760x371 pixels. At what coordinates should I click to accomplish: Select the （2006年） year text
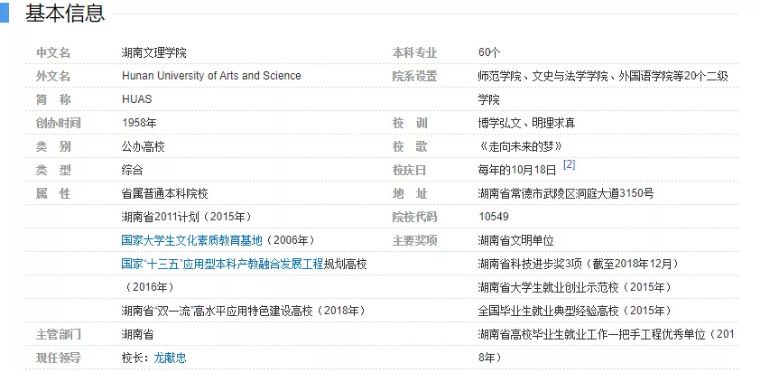[291, 240]
